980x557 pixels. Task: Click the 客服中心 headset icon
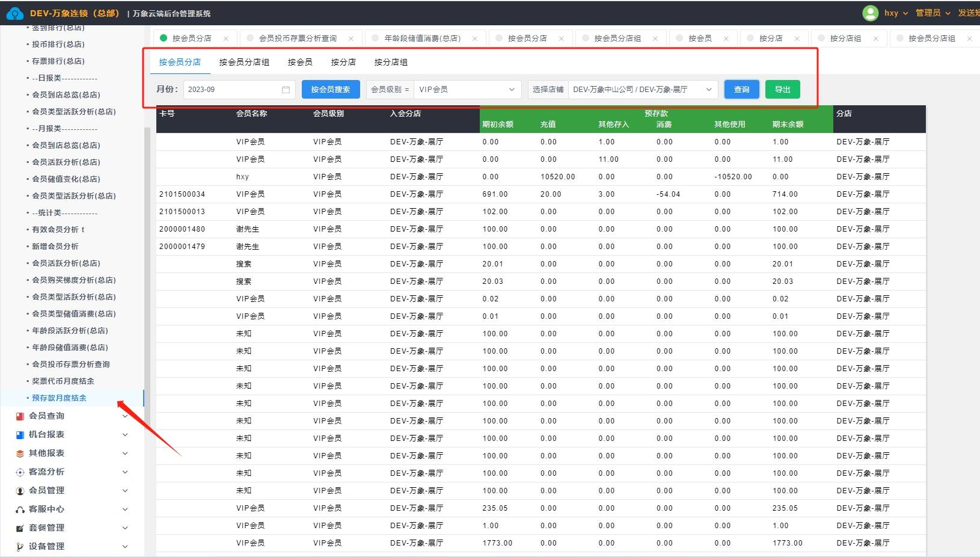(20, 509)
